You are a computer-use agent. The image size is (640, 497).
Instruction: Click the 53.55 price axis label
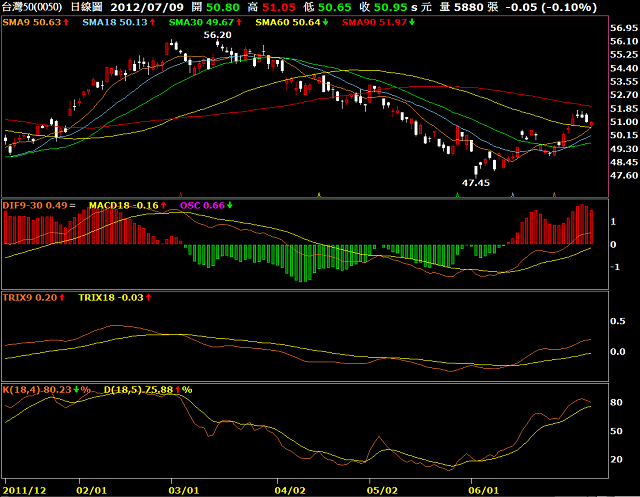tap(624, 82)
